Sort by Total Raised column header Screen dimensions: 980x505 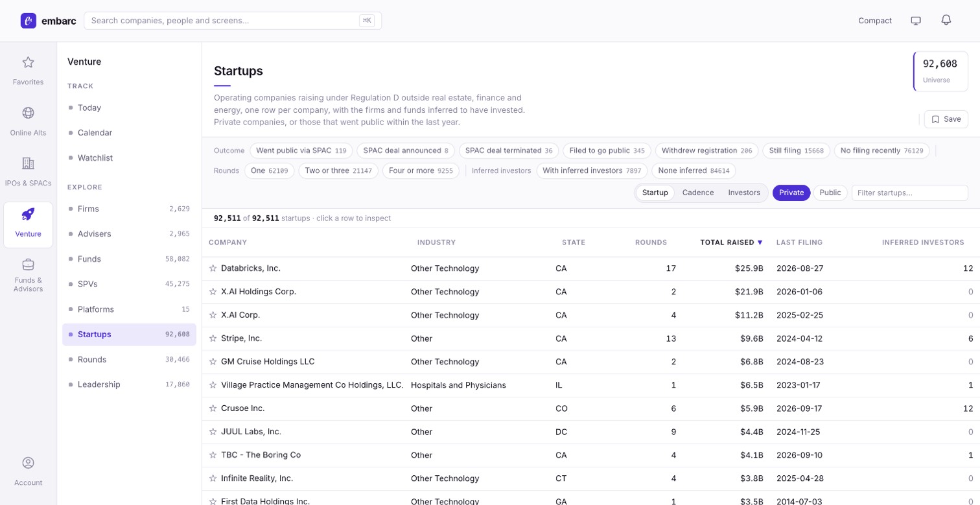[731, 242]
